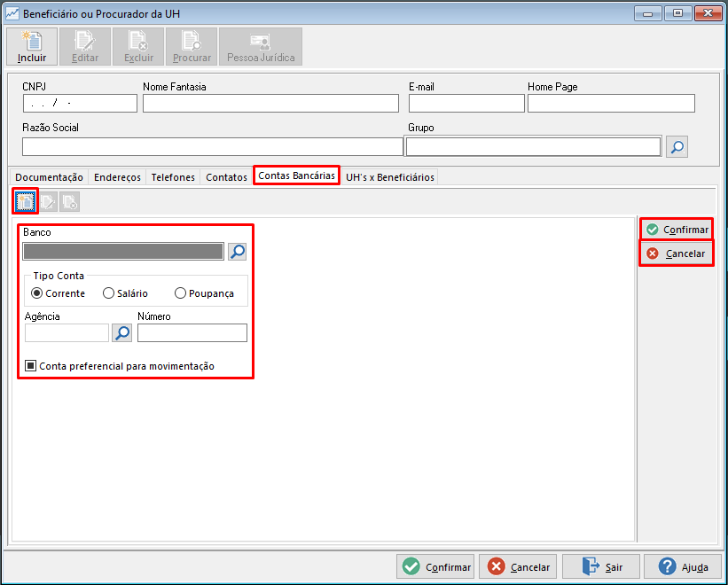Switch to Documentação tab
Viewport: 728px width, 585px height.
tap(49, 177)
